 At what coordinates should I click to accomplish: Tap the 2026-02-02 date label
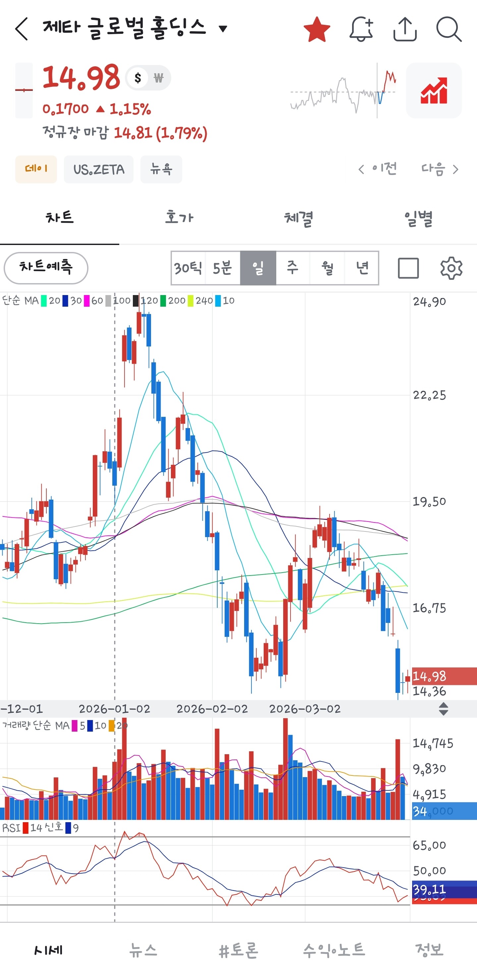[212, 709]
